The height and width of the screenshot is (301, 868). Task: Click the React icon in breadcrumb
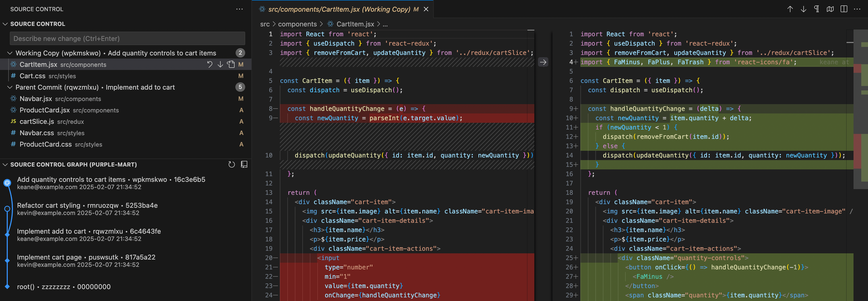(331, 24)
